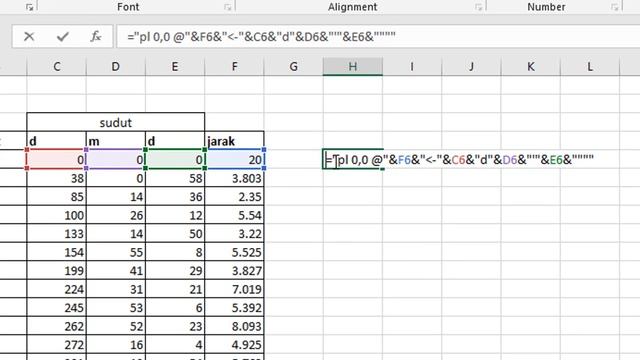640x360 pixels.
Task: Select cell with jarak value 4.925
Action: pos(234,344)
